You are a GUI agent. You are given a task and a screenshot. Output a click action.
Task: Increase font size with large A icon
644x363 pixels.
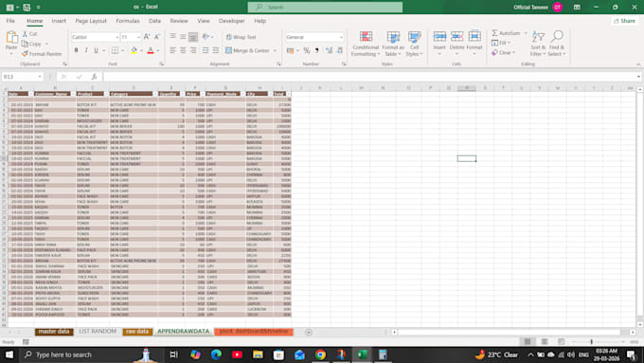pos(147,37)
